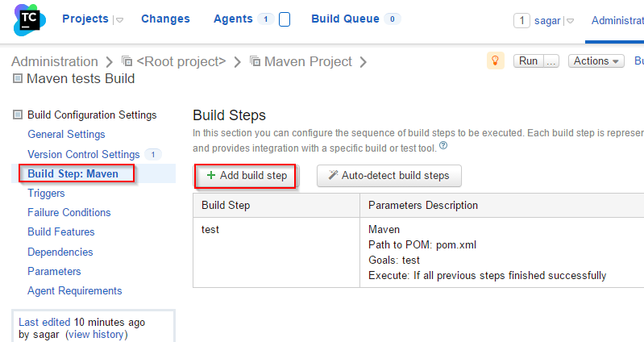Click the Maven Project breadcrumb icon
The height and width of the screenshot is (342, 644).
coord(256,61)
